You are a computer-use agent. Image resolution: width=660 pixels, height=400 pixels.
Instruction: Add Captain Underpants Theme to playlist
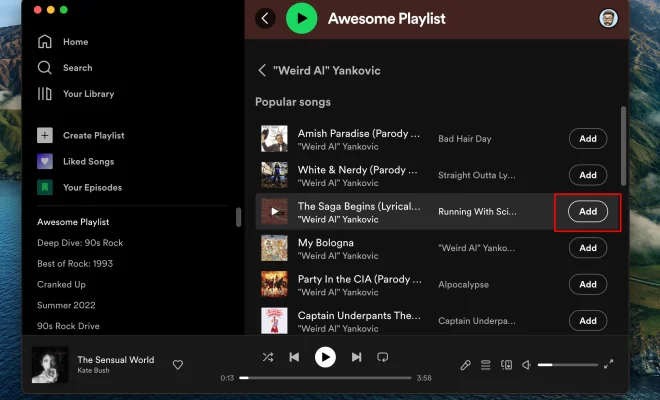pos(588,321)
